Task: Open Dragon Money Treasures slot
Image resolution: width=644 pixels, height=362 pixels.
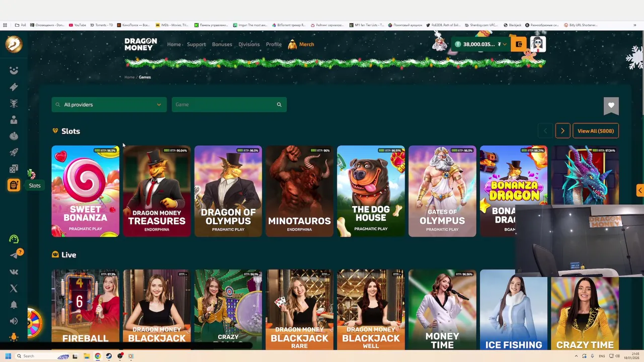Action: pos(157,191)
